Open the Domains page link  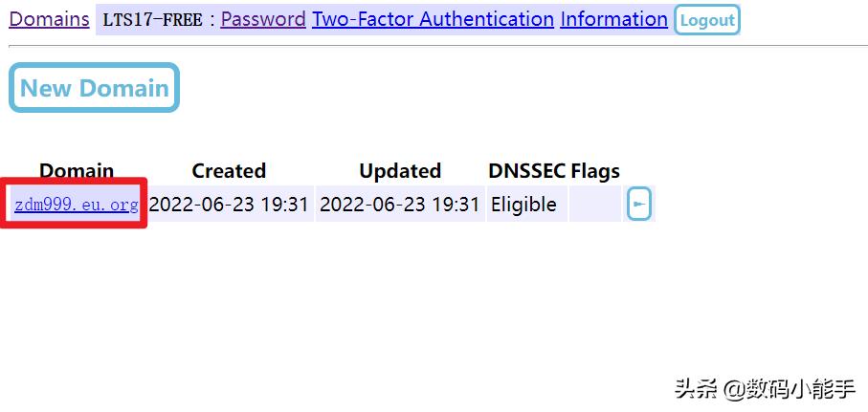[49, 19]
